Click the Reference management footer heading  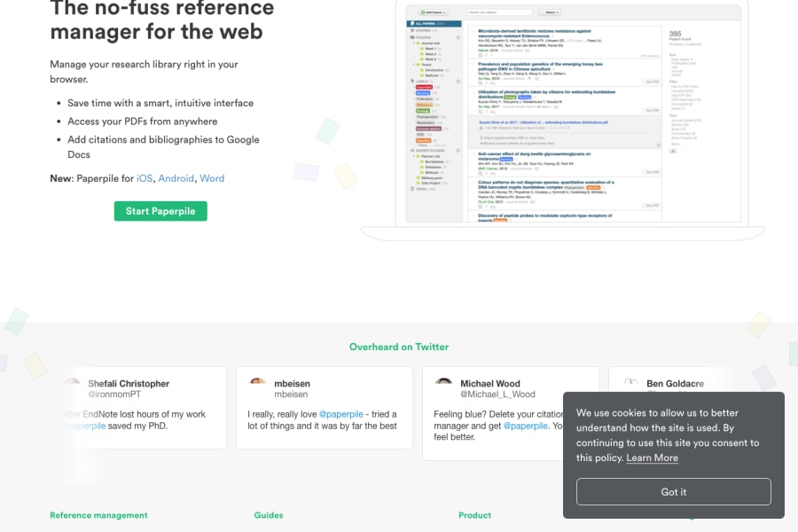pyautogui.click(x=98, y=515)
